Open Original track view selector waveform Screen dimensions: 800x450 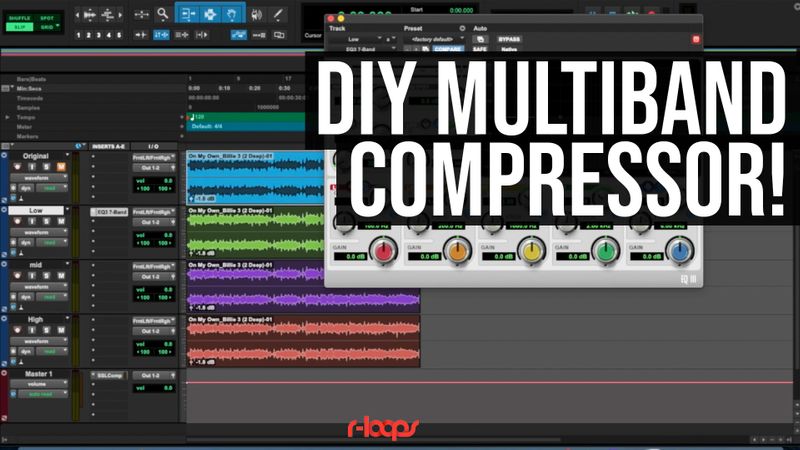[x=39, y=178]
